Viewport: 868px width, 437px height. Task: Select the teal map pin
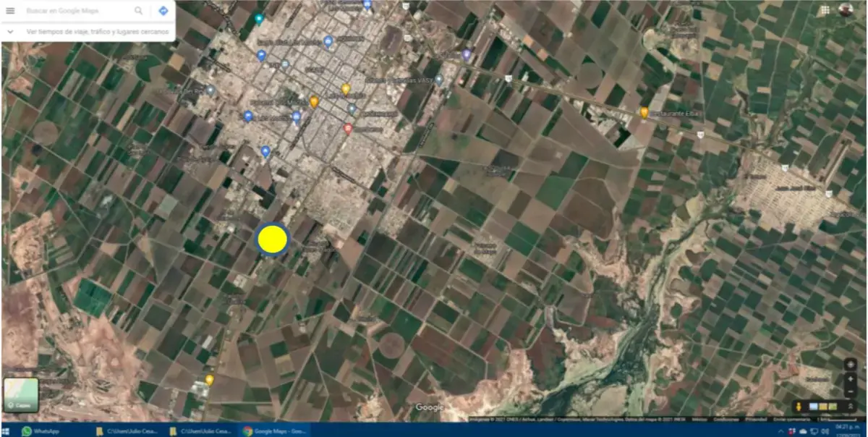[259, 18]
